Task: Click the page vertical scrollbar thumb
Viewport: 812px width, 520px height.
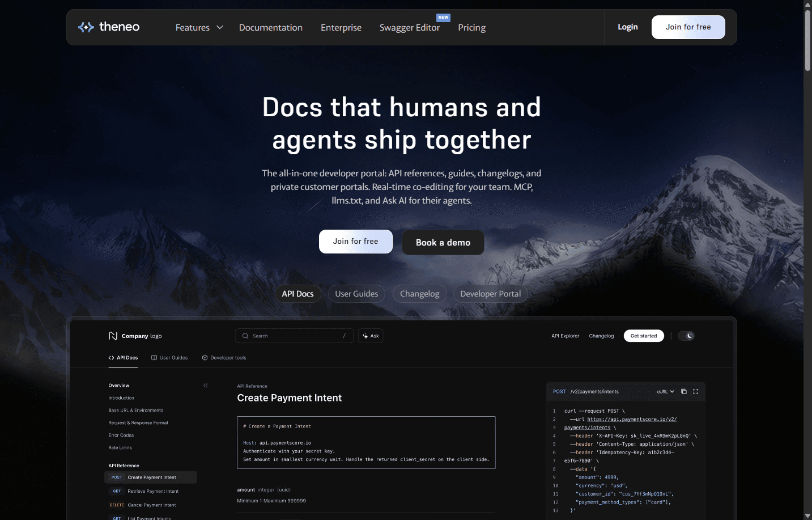Action: 807,40
